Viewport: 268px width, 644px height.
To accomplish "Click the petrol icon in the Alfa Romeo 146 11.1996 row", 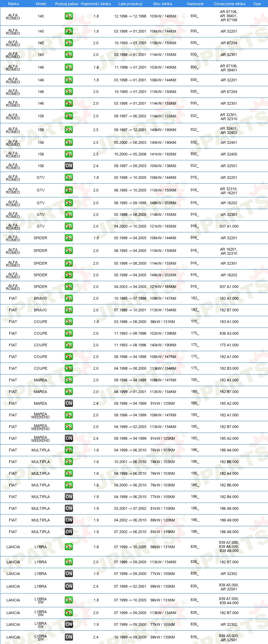I will pos(69,67).
